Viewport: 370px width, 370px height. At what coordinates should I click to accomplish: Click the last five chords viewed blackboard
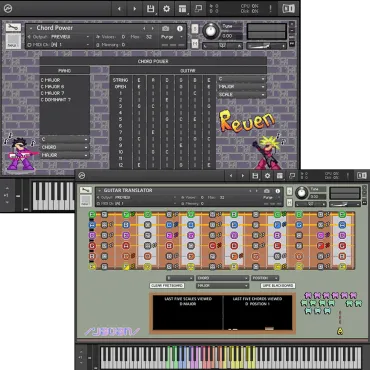coord(258,313)
